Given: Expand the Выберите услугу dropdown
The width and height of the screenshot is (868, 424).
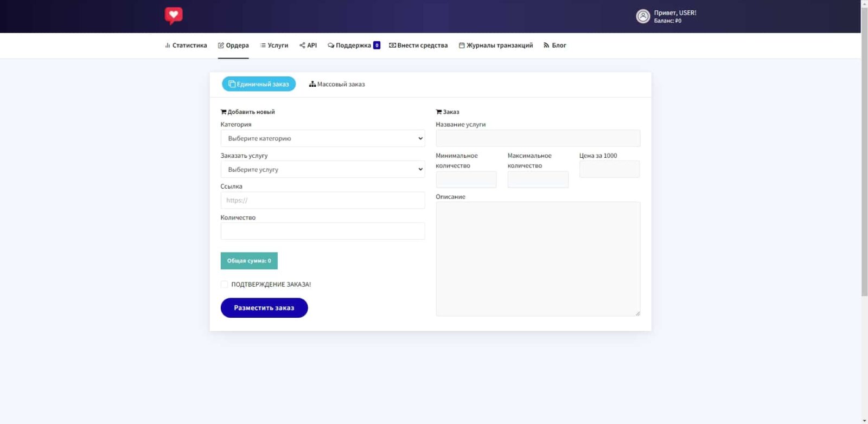Looking at the screenshot, I should click(x=323, y=169).
